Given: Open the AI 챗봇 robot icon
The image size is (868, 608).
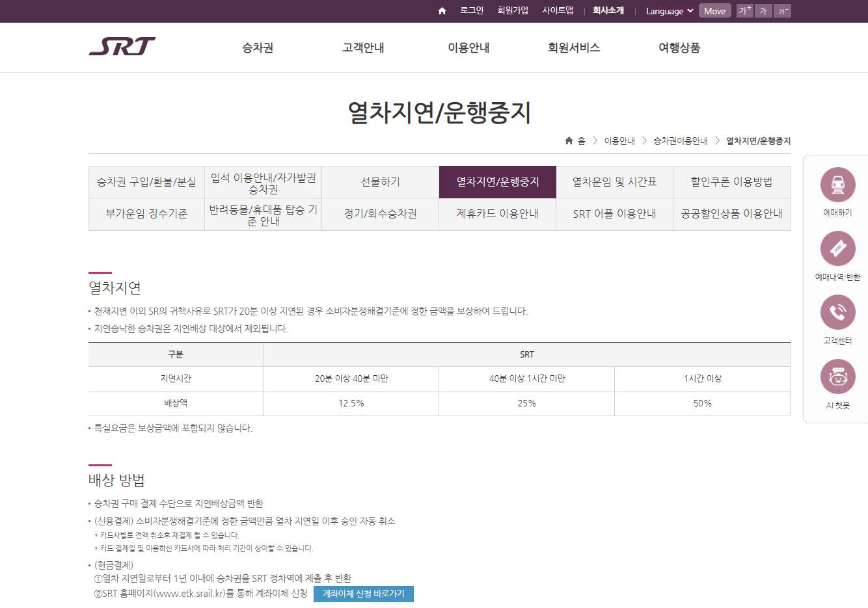Looking at the screenshot, I should tap(837, 377).
